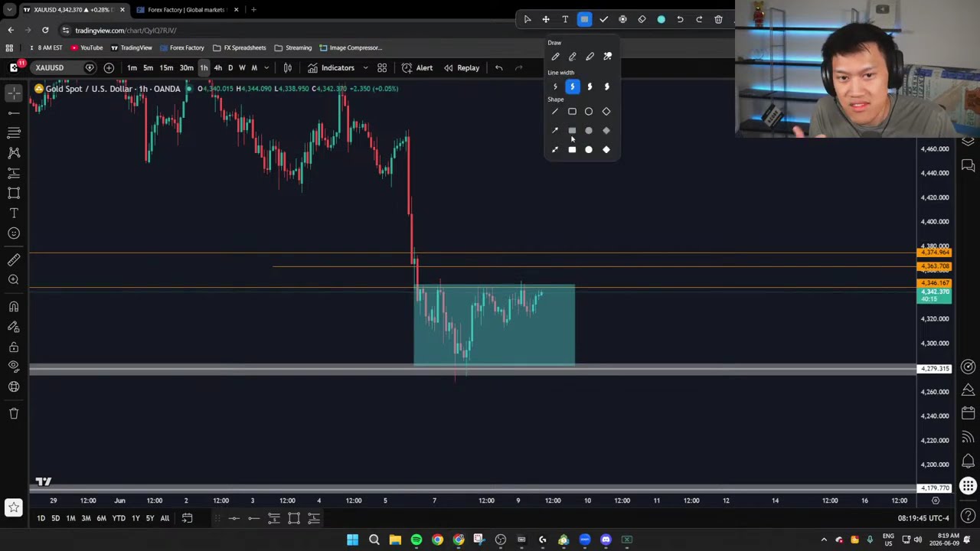This screenshot has height=551, width=980.
Task: Clear annotations with the trash icon
Action: point(718,19)
